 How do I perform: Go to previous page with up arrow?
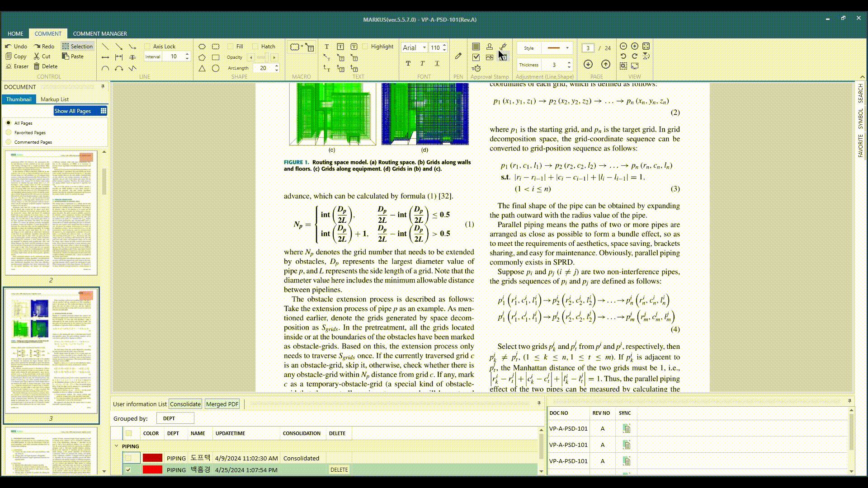pos(606,64)
